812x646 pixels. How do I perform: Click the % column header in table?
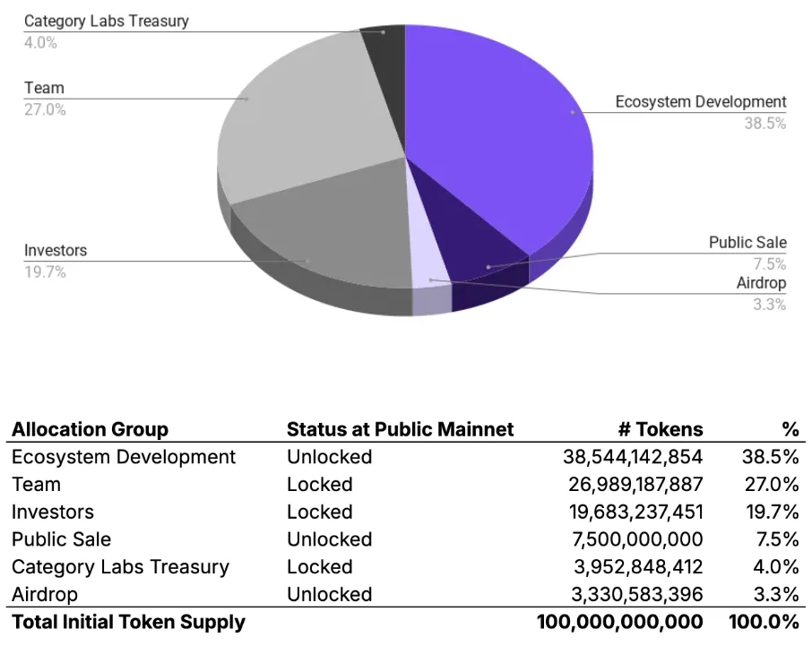click(790, 429)
